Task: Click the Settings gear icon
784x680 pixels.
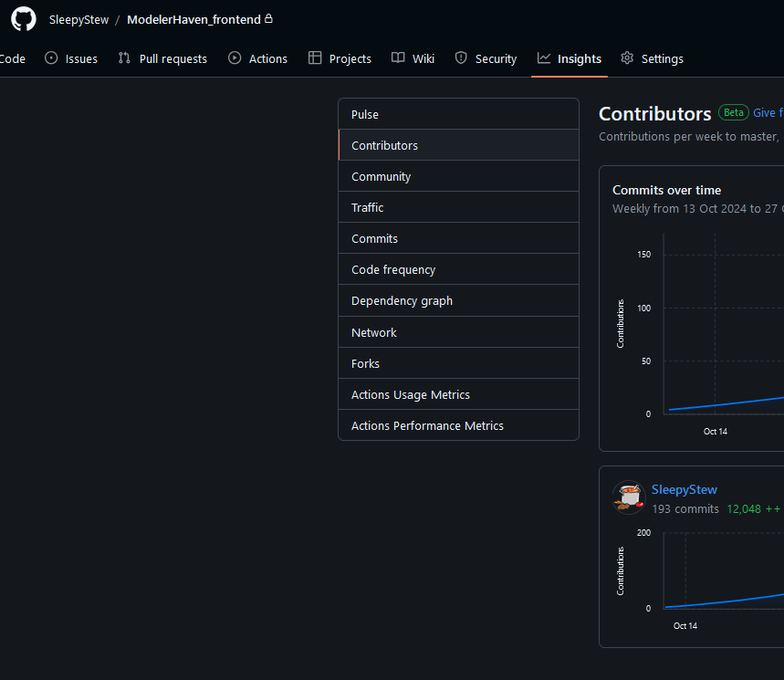Action: 627,58
